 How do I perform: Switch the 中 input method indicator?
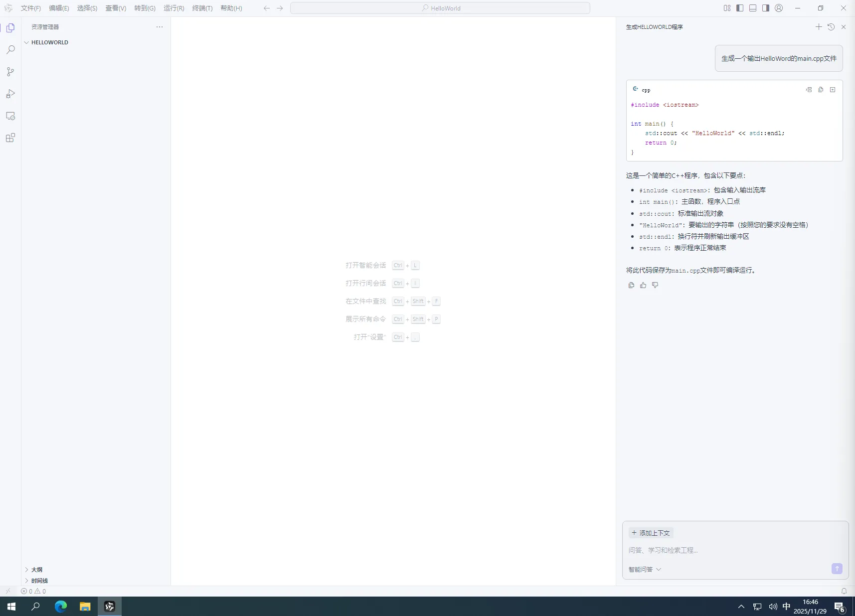coord(786,607)
